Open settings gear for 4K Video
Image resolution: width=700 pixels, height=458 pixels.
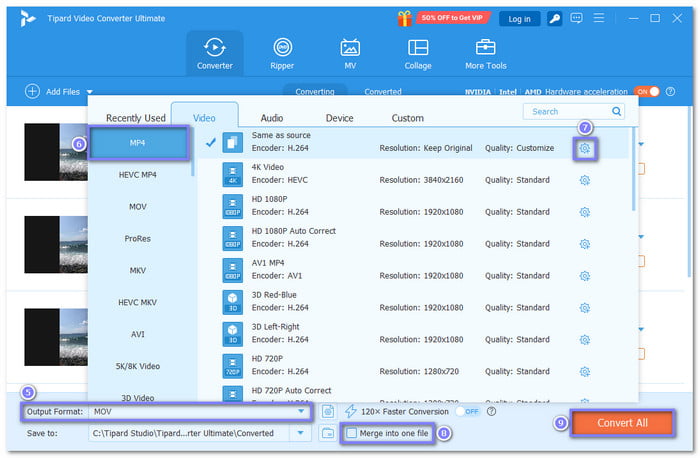point(585,180)
